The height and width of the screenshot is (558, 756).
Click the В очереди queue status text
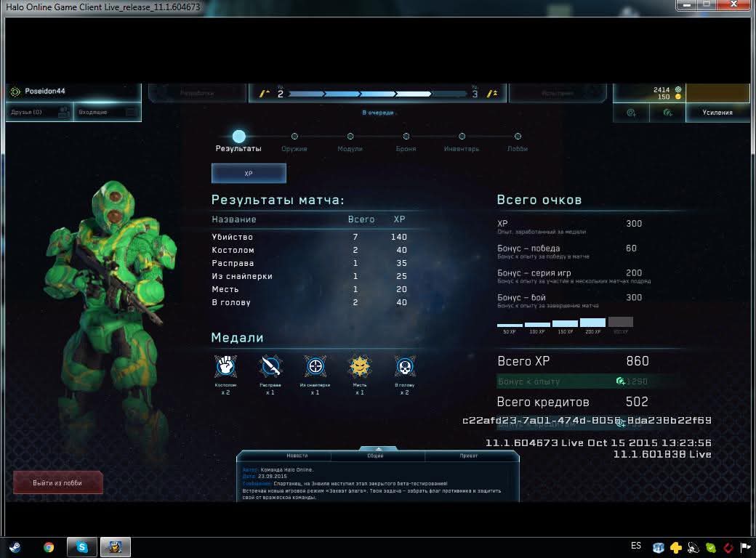coord(378,113)
